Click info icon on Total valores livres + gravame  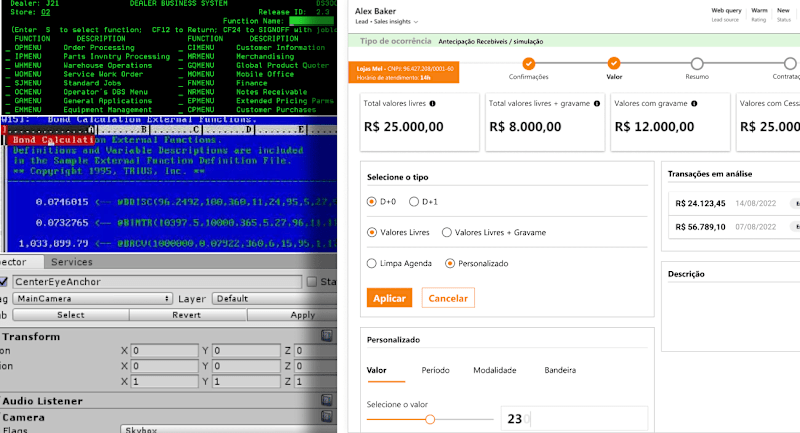pyautogui.click(x=597, y=104)
